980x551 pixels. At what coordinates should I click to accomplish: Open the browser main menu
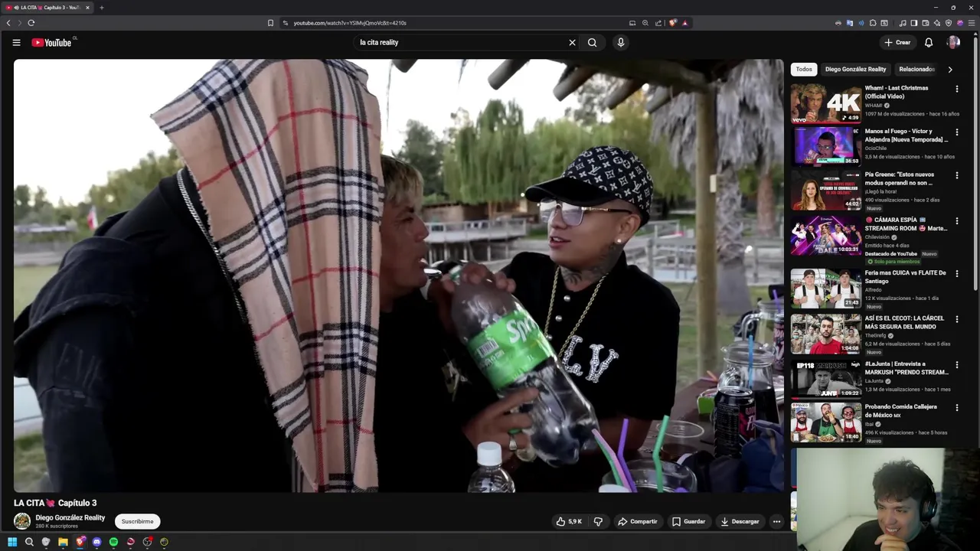972,23
